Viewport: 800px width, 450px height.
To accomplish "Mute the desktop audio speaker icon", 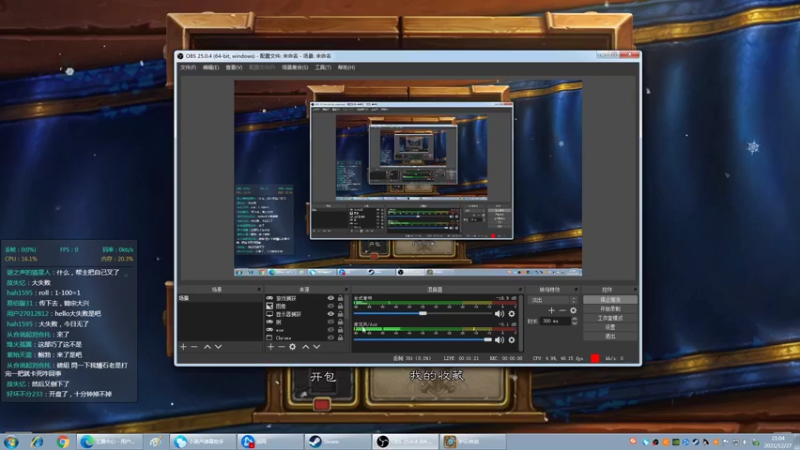I will point(499,314).
